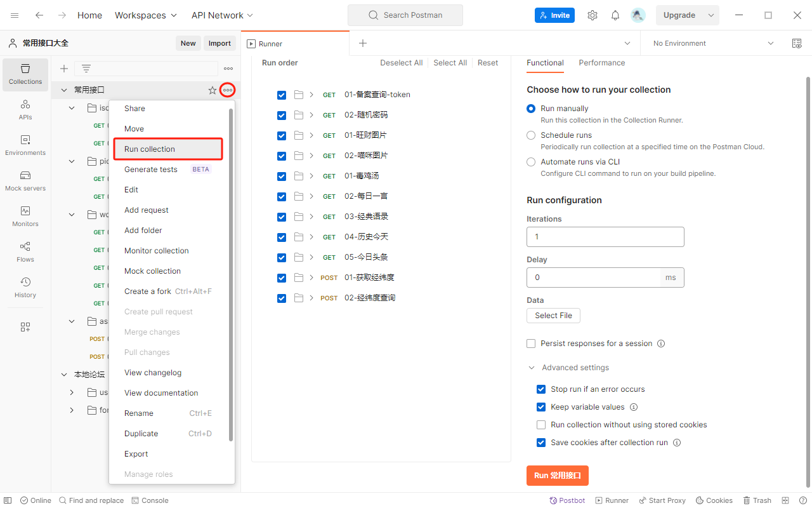The height and width of the screenshot is (508, 812).
Task: Open Environments in the sidebar
Action: [25, 145]
